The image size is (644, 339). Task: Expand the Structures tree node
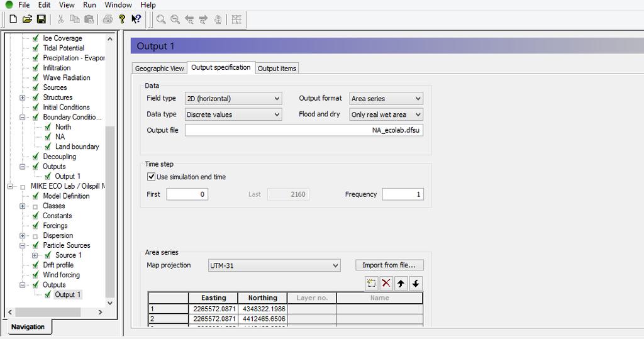tap(23, 97)
